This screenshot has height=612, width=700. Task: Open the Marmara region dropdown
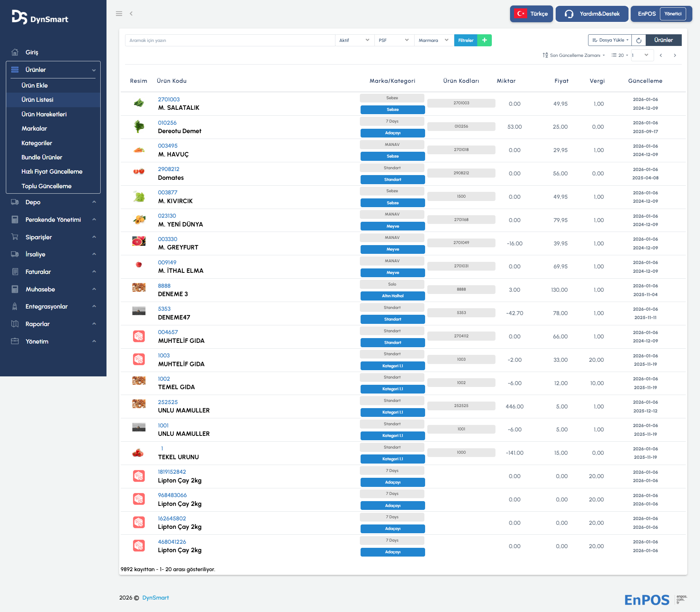pos(433,40)
